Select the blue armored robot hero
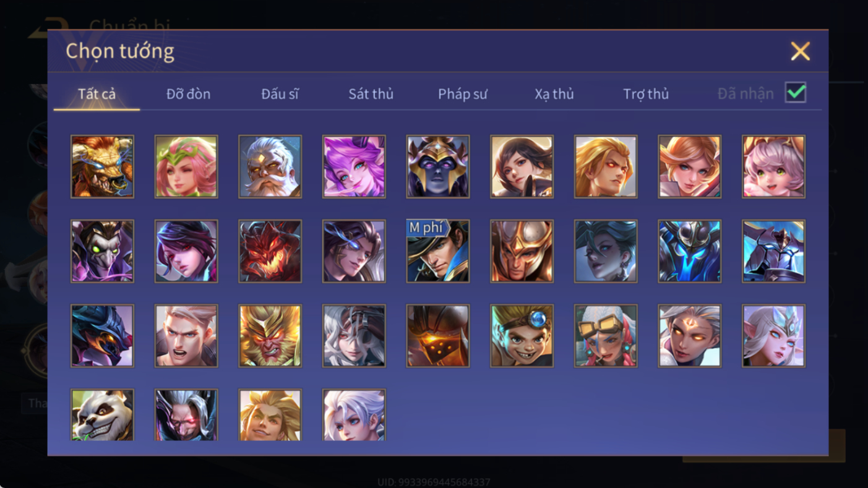868x488 pixels. (690, 251)
